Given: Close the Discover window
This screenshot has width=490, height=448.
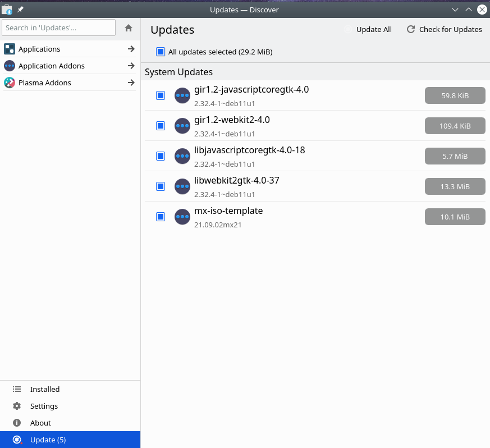Looking at the screenshot, I should 482,10.
